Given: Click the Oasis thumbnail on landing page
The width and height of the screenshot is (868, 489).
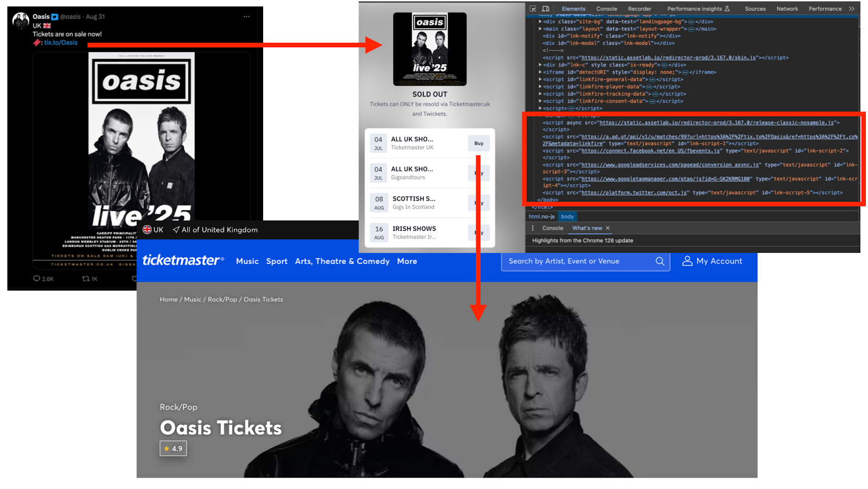Looking at the screenshot, I should tap(430, 49).
